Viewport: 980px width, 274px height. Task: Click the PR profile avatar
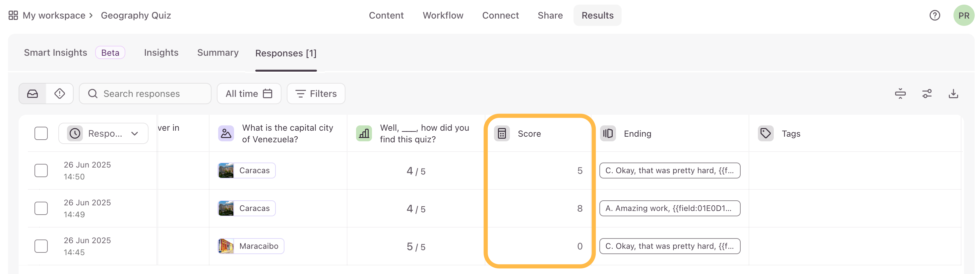coord(964,15)
